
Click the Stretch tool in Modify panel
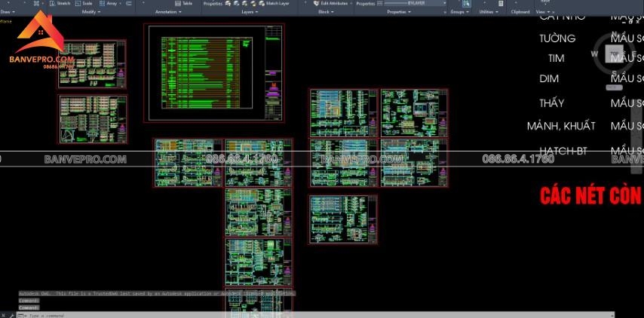[60, 3]
